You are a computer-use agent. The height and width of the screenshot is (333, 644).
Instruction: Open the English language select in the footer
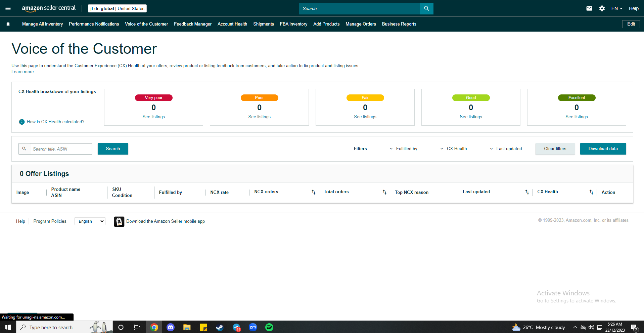coord(90,221)
